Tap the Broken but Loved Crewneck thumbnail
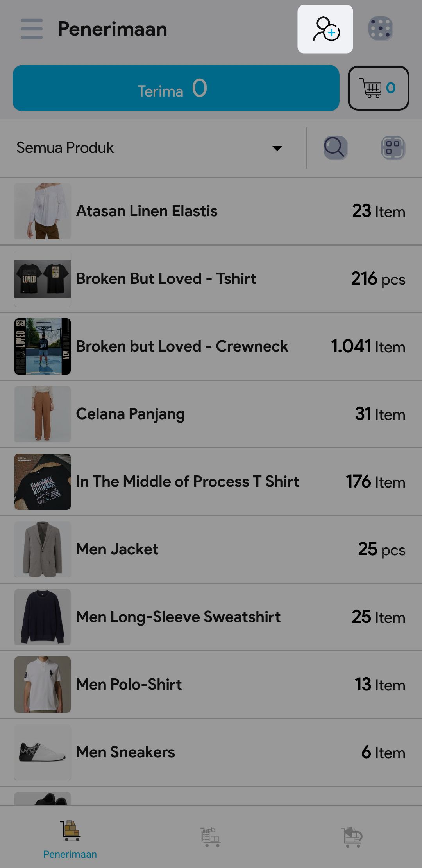422x868 pixels. 43,346
